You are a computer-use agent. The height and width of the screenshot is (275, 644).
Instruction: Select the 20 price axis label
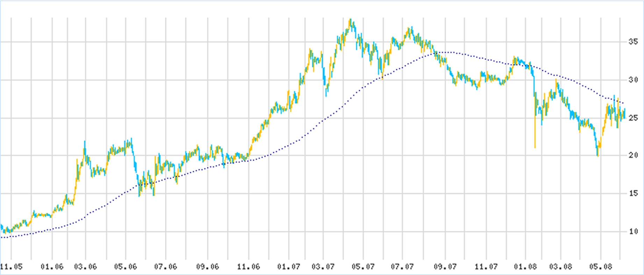(633, 155)
